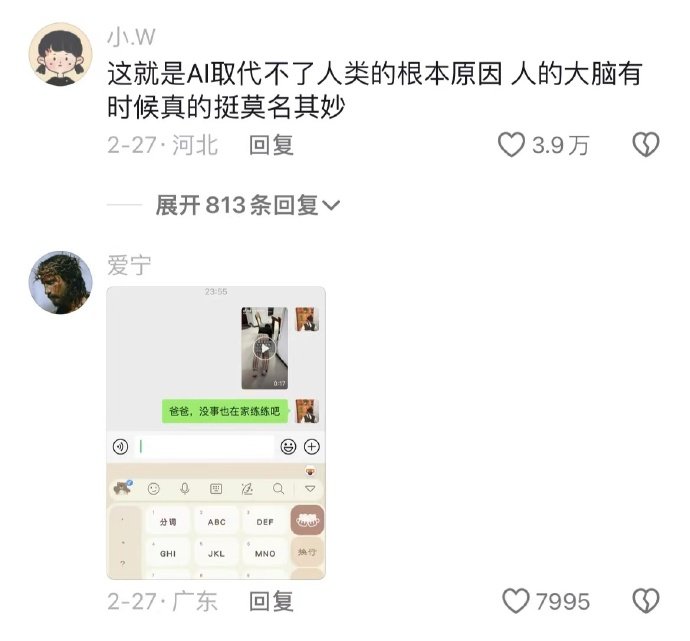Expand the 813 replies
690x641 pixels.
247,205
